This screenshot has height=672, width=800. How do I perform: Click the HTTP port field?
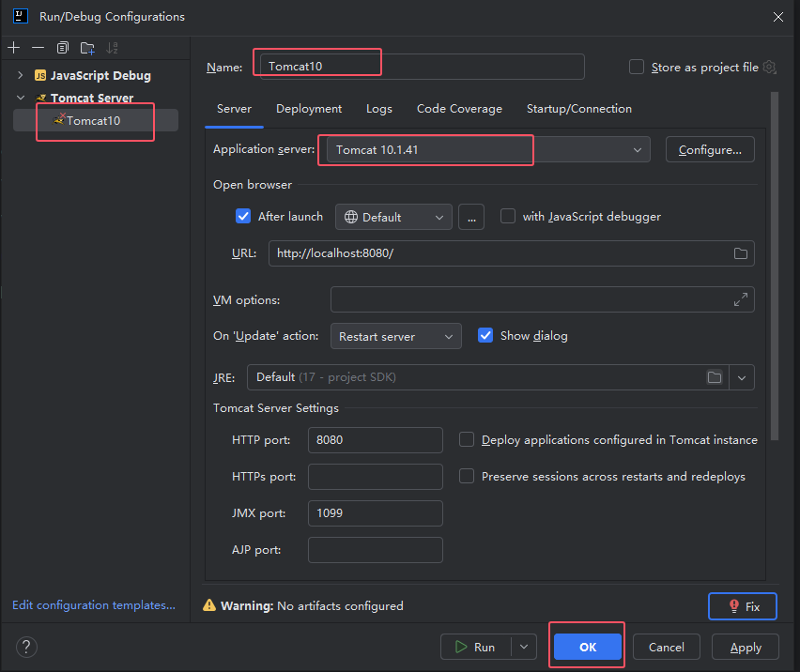pos(375,440)
